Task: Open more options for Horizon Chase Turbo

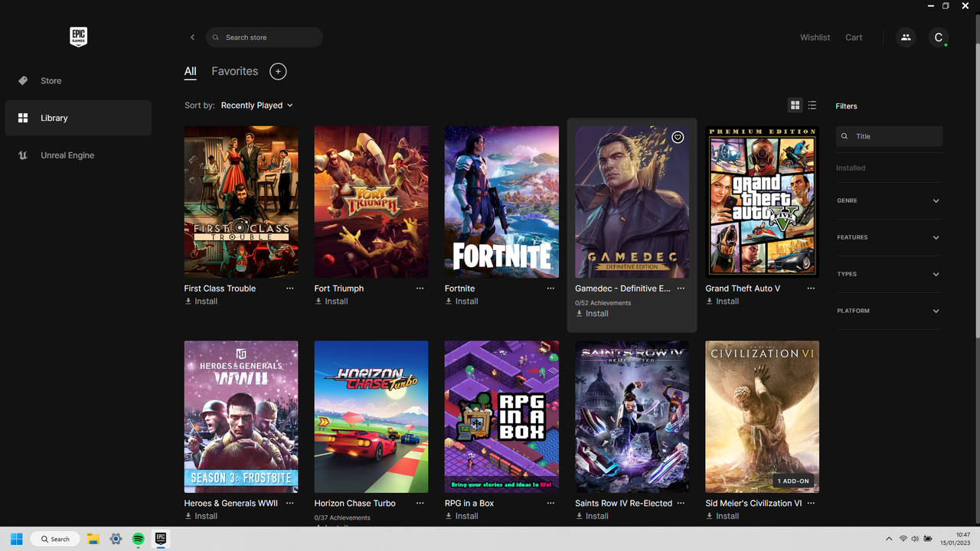Action: click(x=420, y=504)
